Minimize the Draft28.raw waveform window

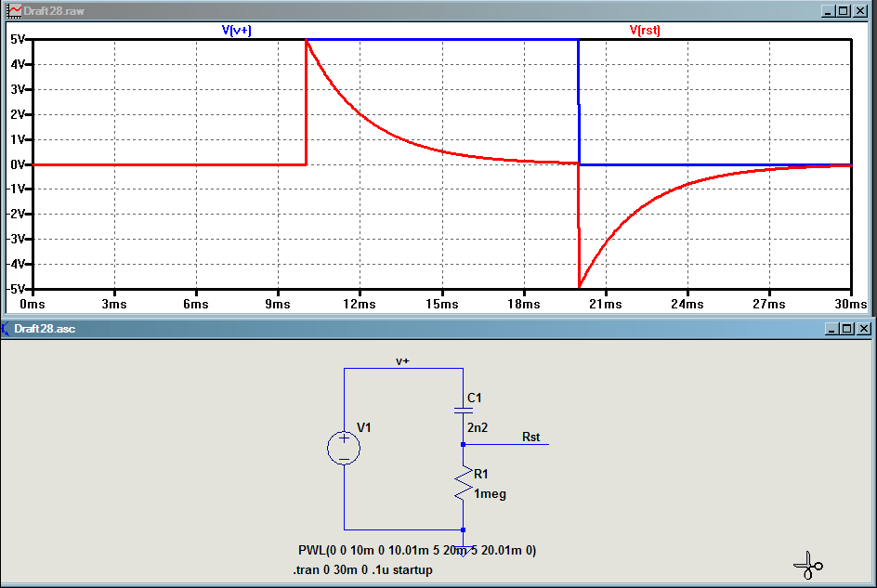(829, 10)
